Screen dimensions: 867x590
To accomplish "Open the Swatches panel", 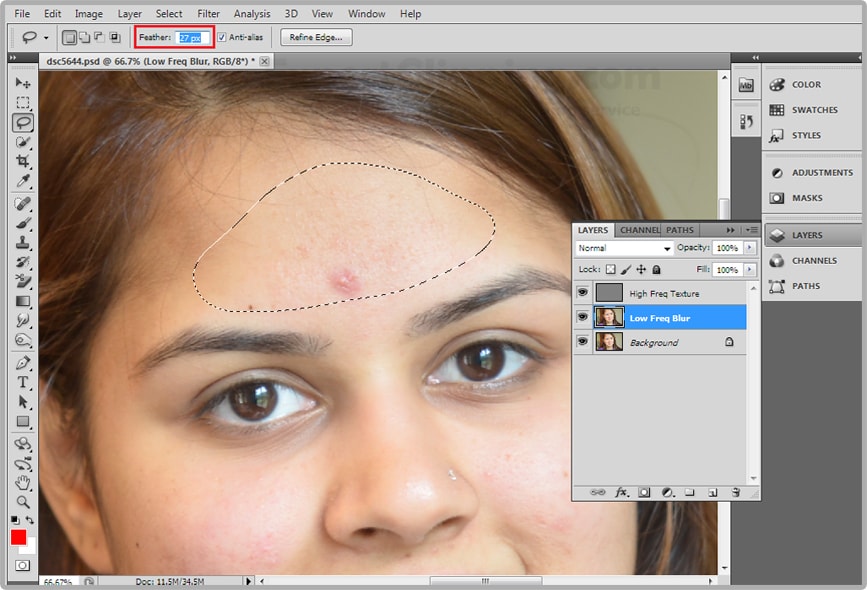I will [x=811, y=110].
